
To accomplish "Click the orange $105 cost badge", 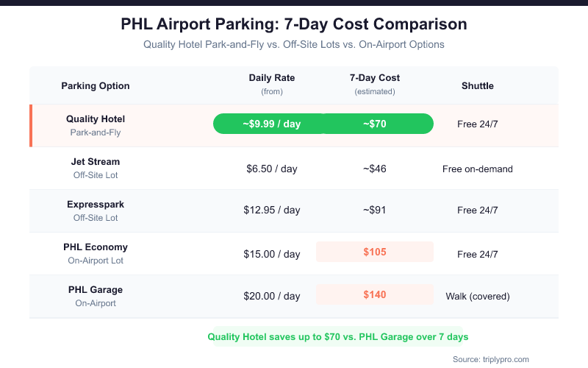I will (375, 252).
